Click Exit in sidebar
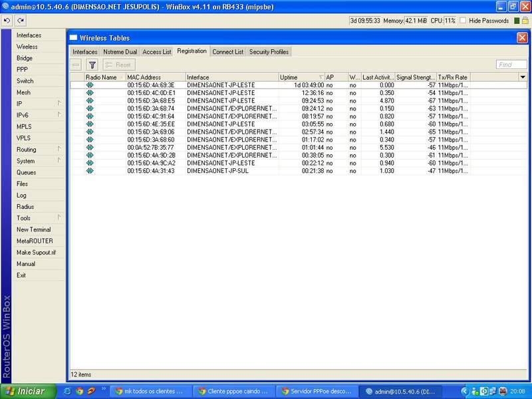The height and width of the screenshot is (399, 532). pos(39,275)
